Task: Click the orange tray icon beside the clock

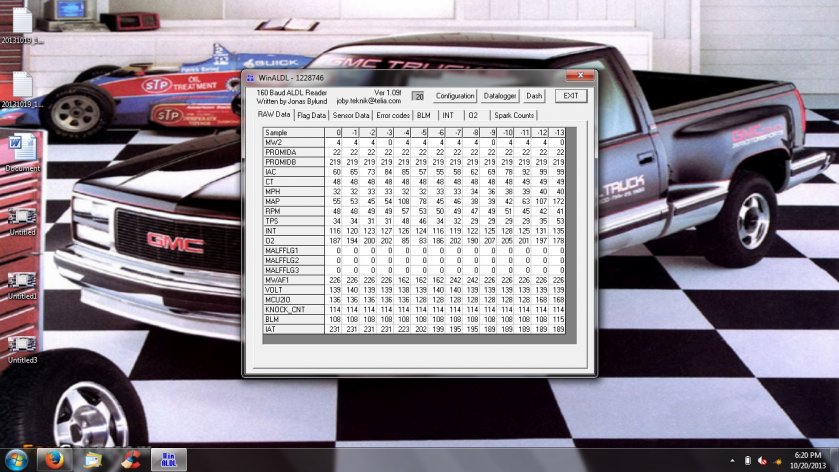Action: [777, 461]
